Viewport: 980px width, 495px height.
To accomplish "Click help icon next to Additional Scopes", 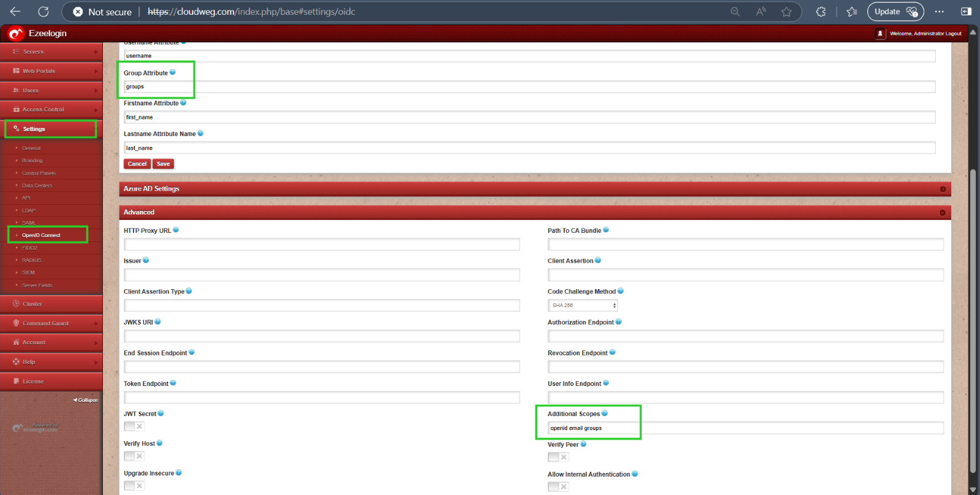I will point(605,414).
